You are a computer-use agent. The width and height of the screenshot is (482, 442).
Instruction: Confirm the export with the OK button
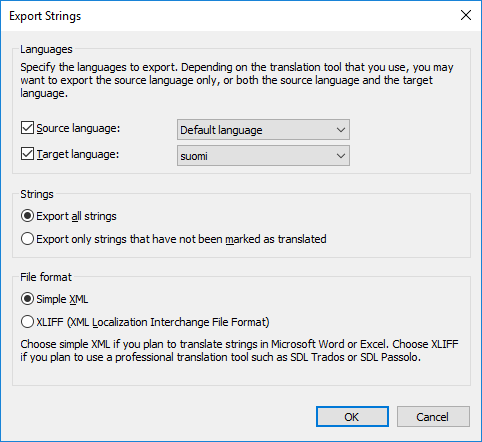click(x=352, y=416)
